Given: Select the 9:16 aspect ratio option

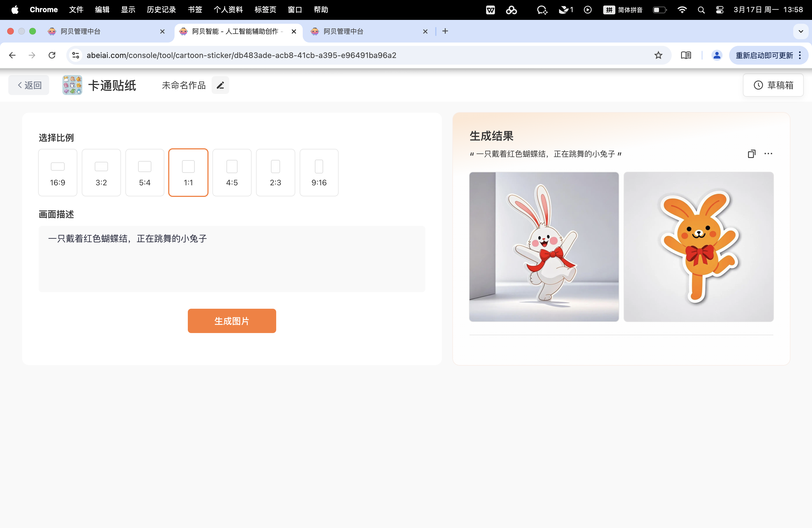Looking at the screenshot, I should [x=319, y=173].
